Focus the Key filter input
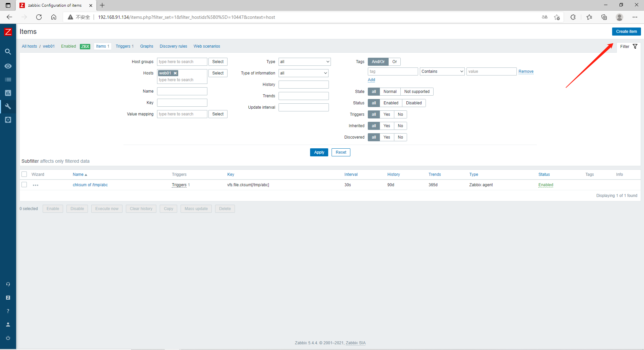 coord(182,103)
